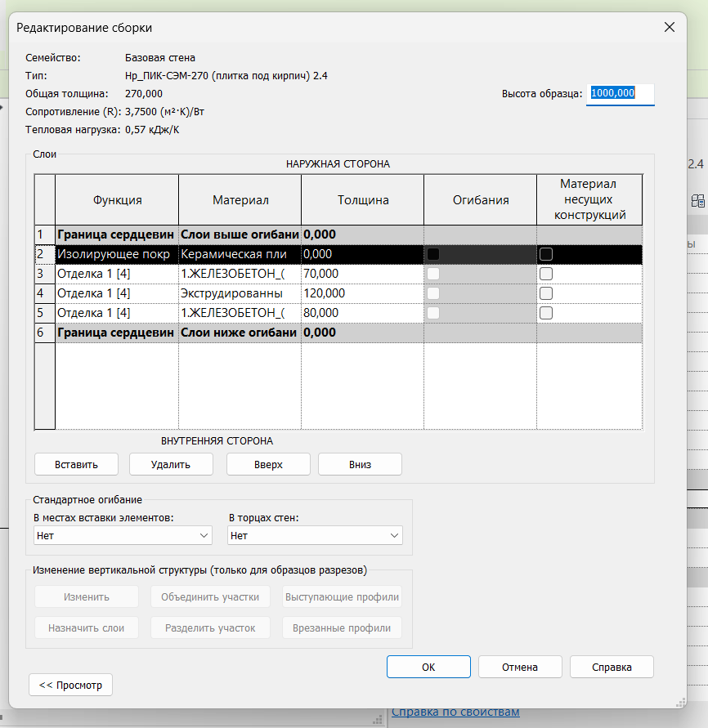The image size is (708, 728).
Task: Collapse preview with << Просмотр button
Action: coord(70,685)
